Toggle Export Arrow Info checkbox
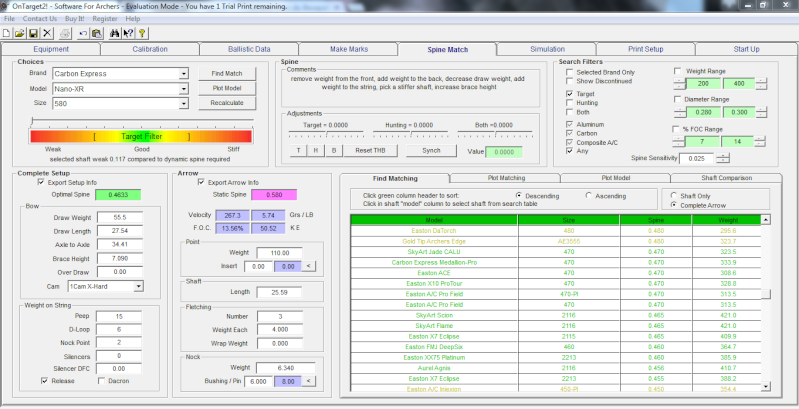The width and height of the screenshot is (799, 409). pyautogui.click(x=201, y=182)
